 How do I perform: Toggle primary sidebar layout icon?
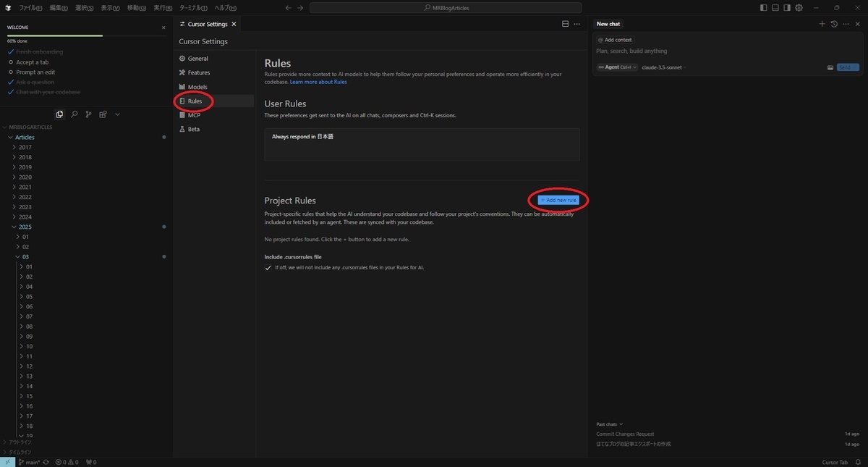click(x=764, y=8)
